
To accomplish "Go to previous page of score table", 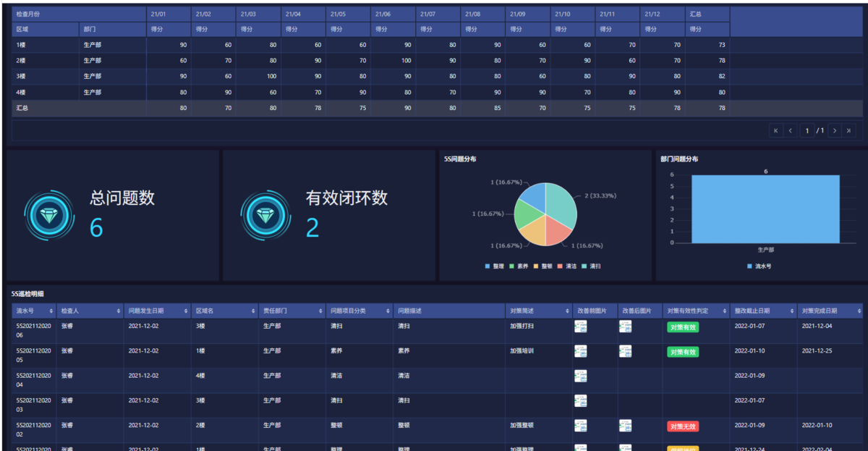I will (x=791, y=131).
